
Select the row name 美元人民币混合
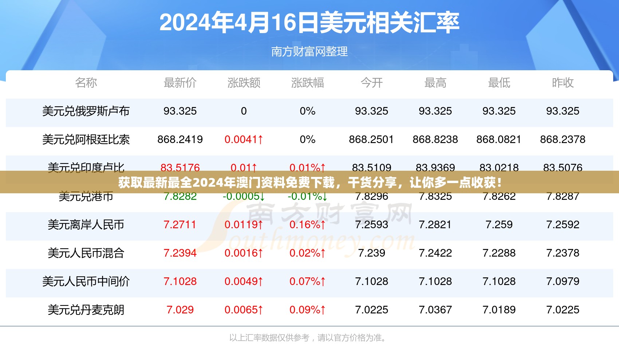tap(86, 253)
